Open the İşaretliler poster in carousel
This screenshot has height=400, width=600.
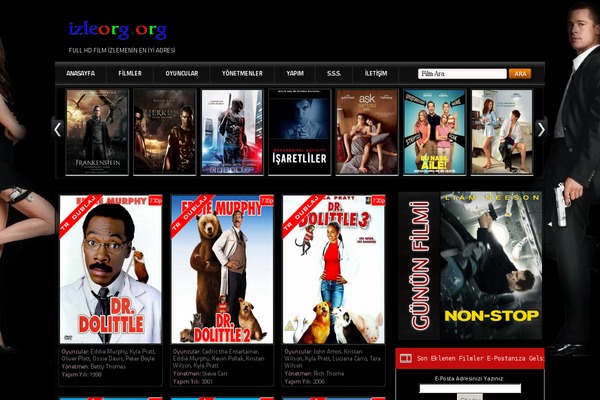(x=300, y=132)
